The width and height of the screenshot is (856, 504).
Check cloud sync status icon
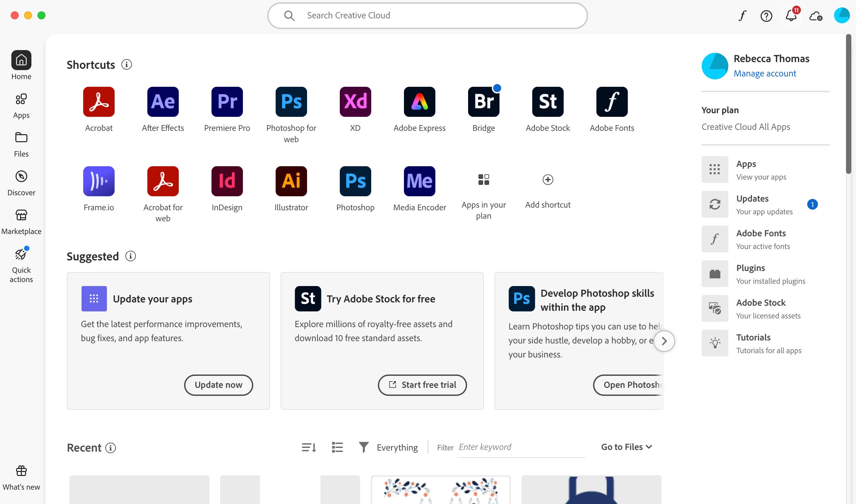coord(815,16)
